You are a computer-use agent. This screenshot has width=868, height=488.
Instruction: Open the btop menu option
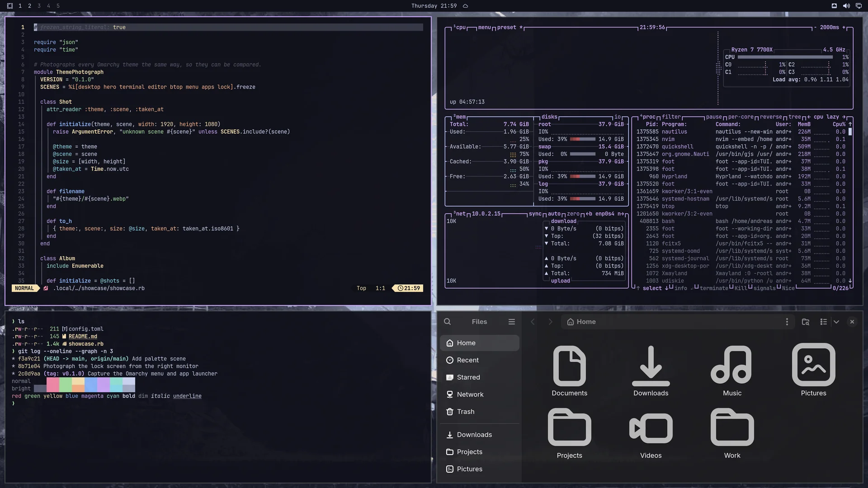pyautogui.click(x=484, y=28)
